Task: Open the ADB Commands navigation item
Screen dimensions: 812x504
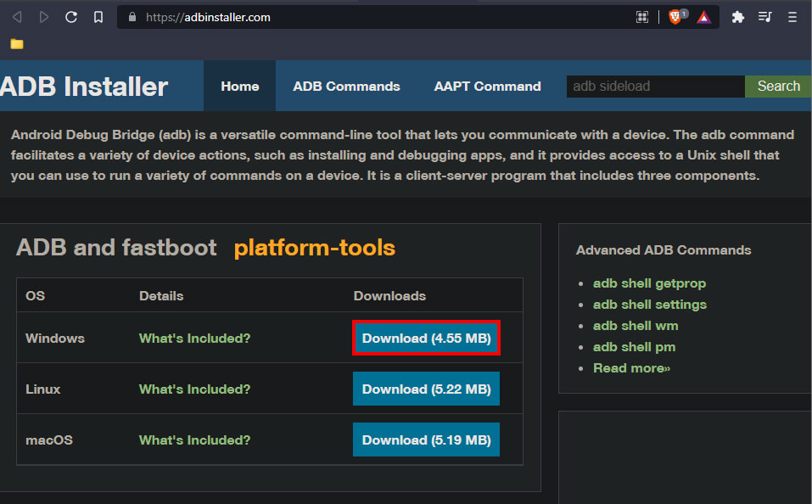Action: (x=346, y=86)
